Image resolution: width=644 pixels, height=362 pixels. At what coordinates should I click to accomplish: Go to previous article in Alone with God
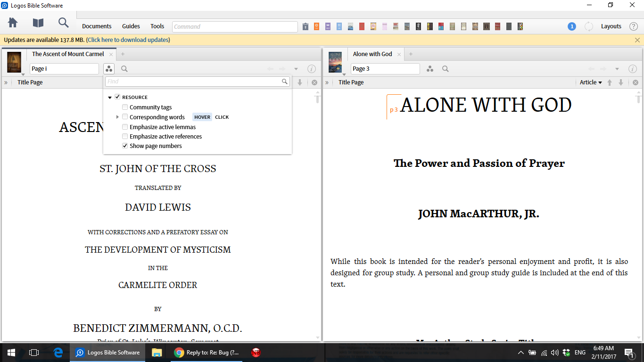(610, 82)
